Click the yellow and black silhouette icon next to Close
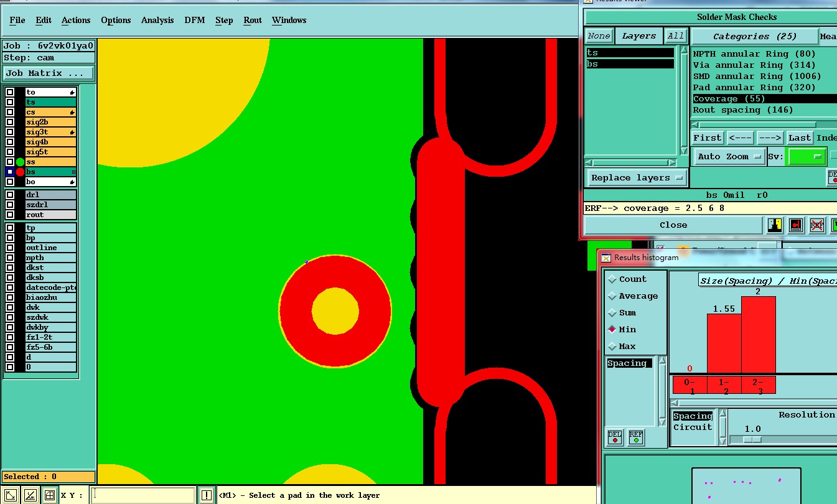The width and height of the screenshot is (837, 504). [775, 225]
